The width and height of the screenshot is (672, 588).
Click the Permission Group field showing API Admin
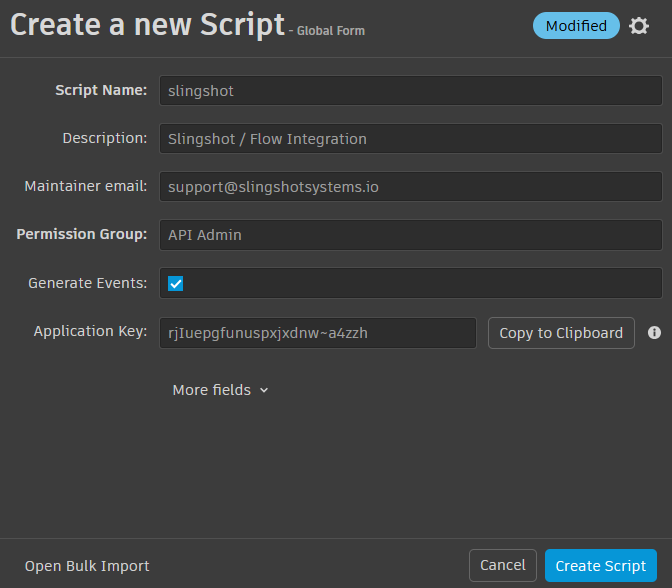click(410, 235)
